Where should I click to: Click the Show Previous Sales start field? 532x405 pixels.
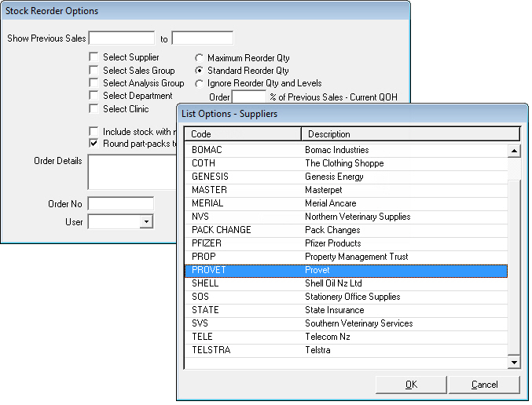[x=122, y=38]
